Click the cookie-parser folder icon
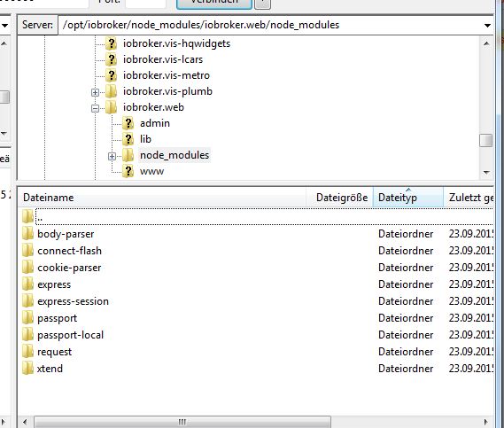 pyautogui.click(x=28, y=268)
